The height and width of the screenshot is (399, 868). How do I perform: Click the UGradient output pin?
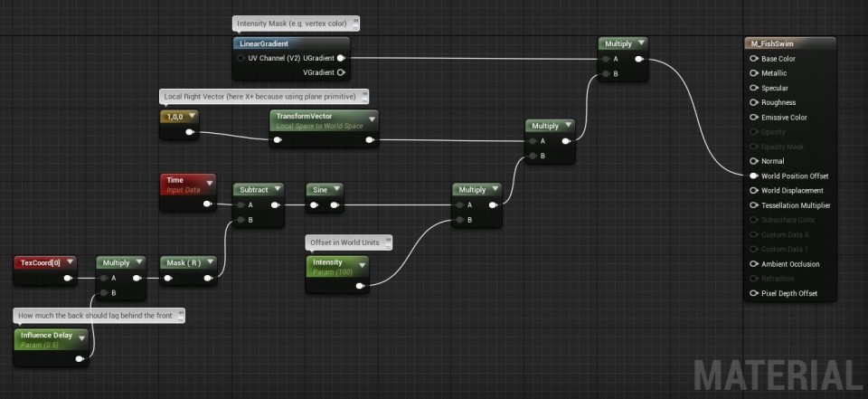click(341, 58)
